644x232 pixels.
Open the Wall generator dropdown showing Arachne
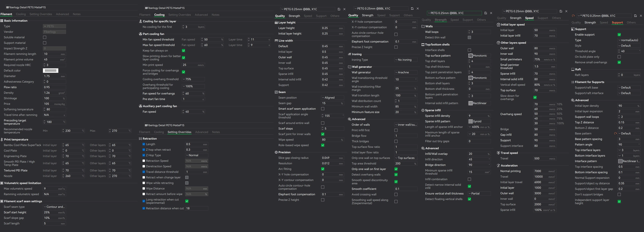[x=405, y=72]
